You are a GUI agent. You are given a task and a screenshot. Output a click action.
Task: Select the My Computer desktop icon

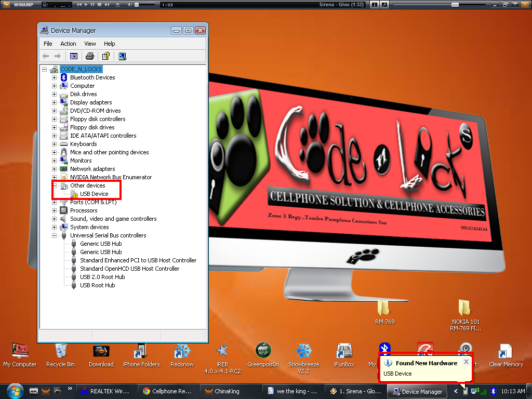20,355
